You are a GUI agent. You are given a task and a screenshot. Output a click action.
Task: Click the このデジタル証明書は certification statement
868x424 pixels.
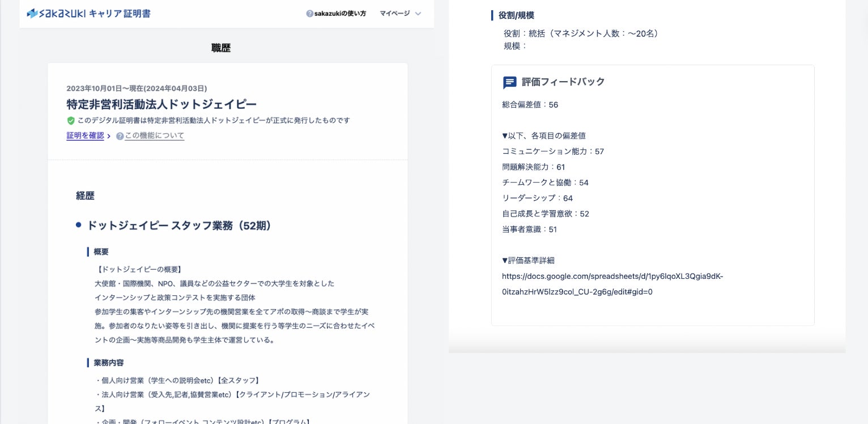tap(214, 121)
